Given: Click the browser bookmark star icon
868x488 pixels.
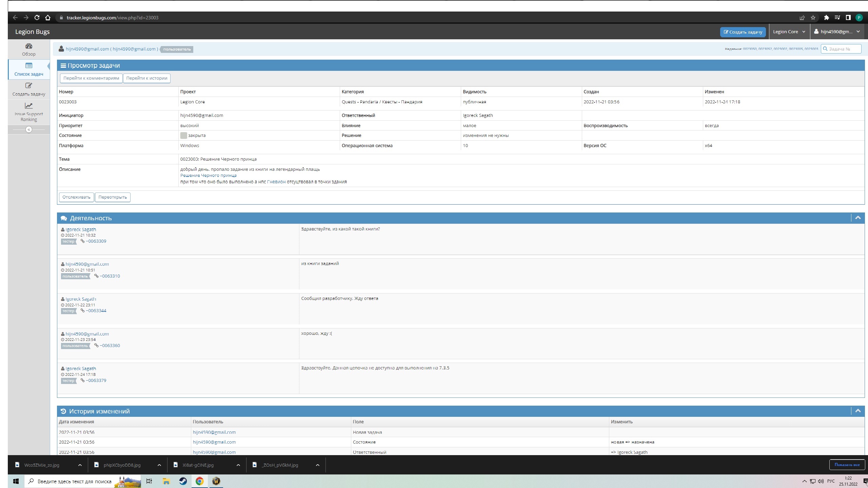Looking at the screenshot, I should (813, 18).
